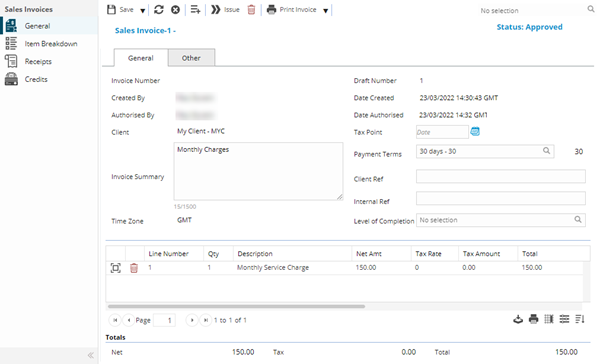Click the Payment Terms search magnifier
The width and height of the screenshot is (600, 364).
pyautogui.click(x=546, y=151)
